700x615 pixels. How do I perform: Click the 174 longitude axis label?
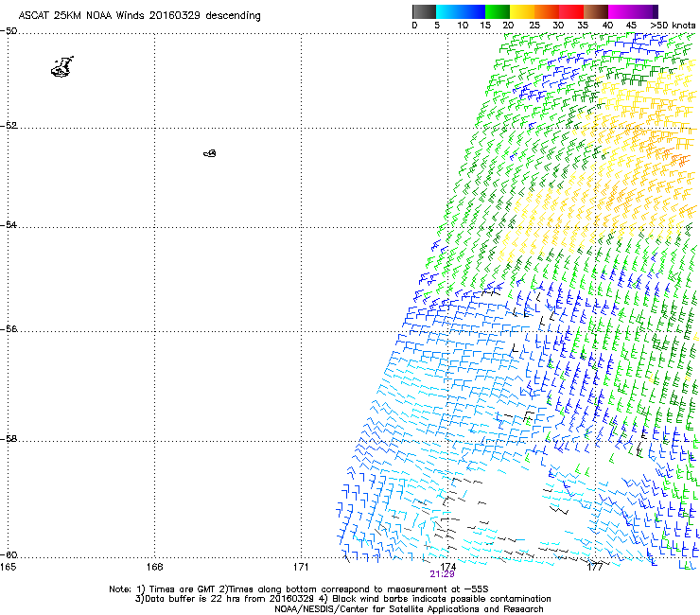[x=447, y=567]
